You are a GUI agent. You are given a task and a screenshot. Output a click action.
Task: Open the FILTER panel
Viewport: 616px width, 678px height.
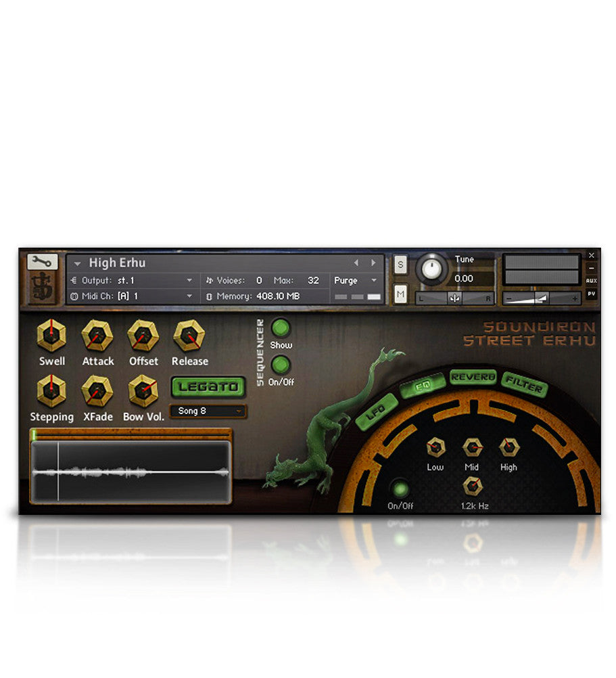coord(524,382)
